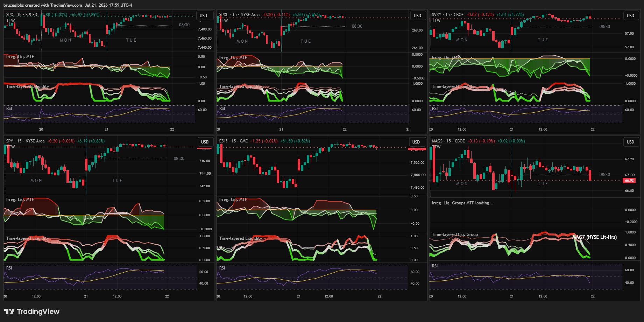The width and height of the screenshot is (644, 322).
Task: Select the ES1! CME symbol title
Action: tap(233, 141)
